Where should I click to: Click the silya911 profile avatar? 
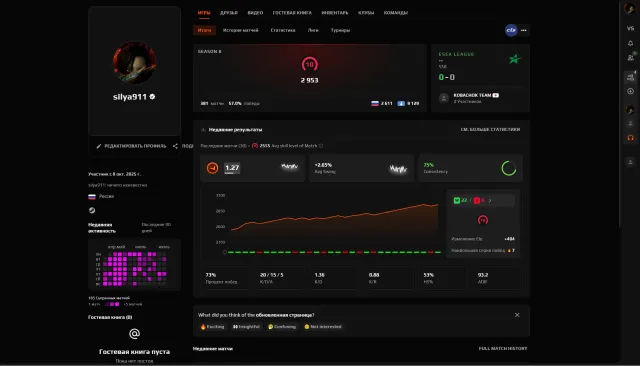coord(134,62)
